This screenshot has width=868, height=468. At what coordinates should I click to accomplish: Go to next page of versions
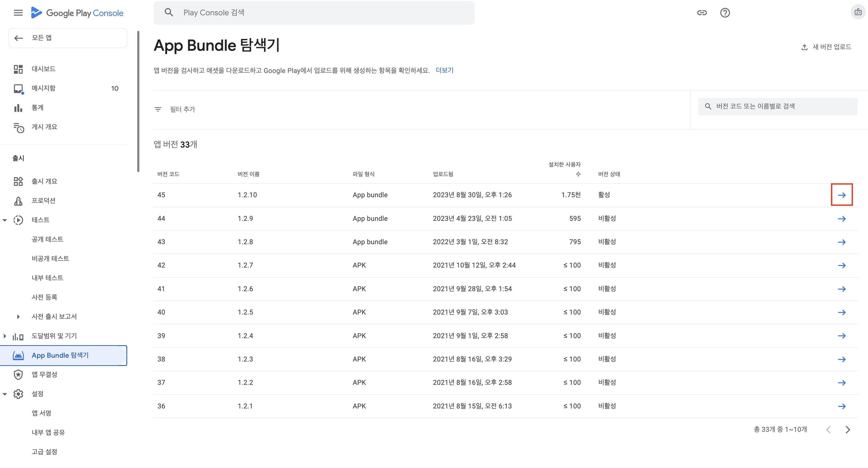[848, 430]
